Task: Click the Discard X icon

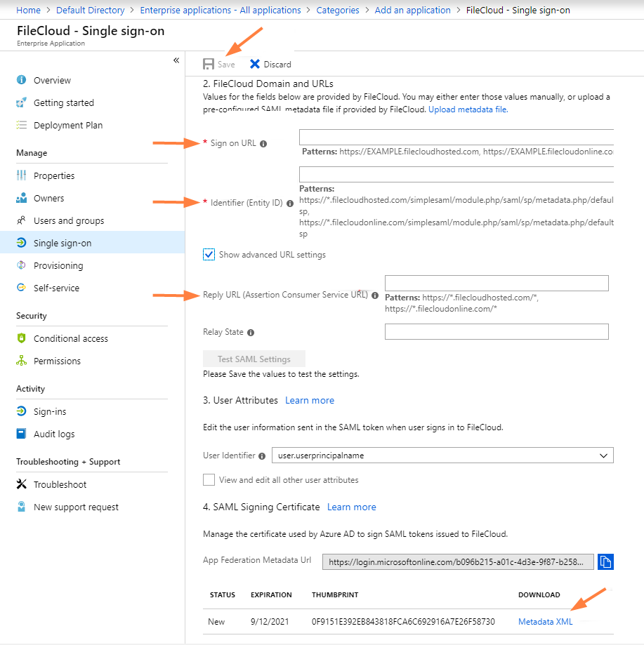Action: [255, 64]
